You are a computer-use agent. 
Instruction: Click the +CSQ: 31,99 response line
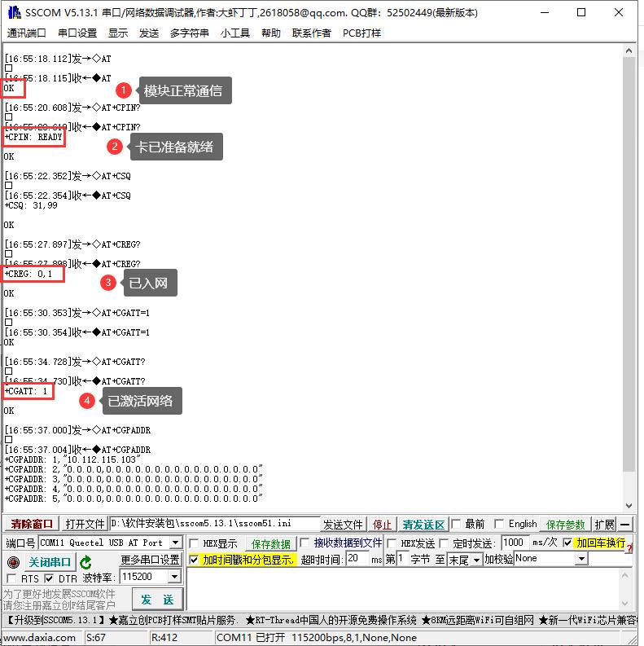coord(31,205)
